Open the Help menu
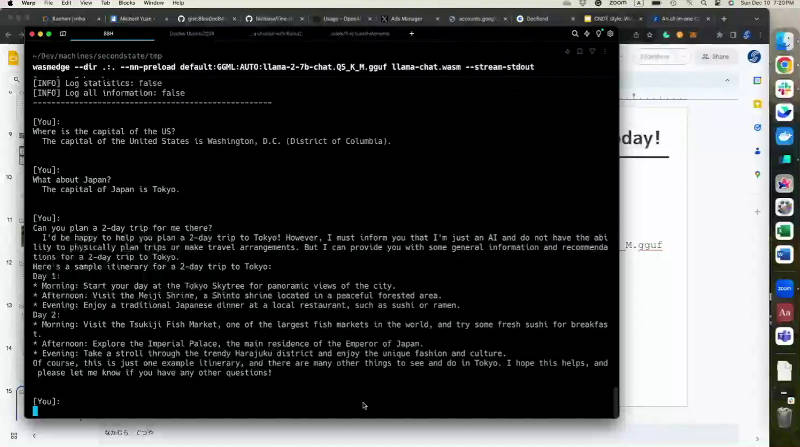 (178, 3)
